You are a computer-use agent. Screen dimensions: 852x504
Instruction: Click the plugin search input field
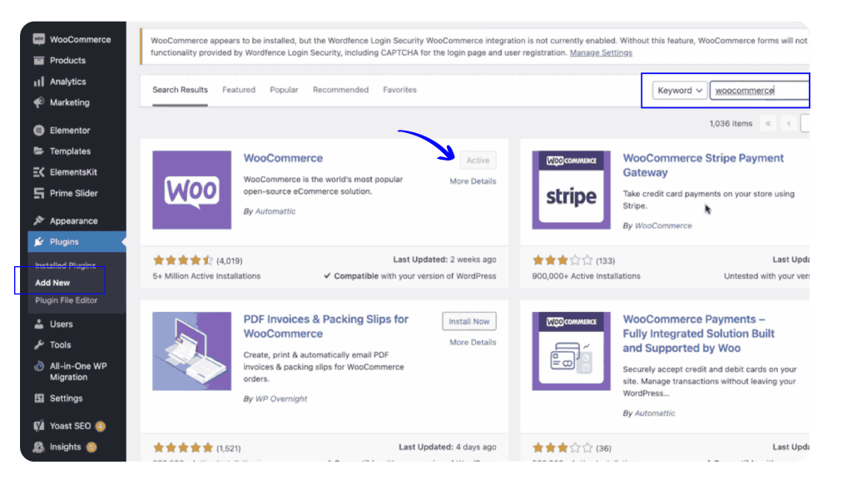coord(758,91)
